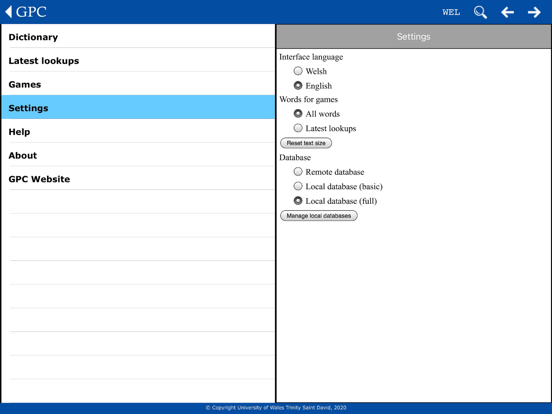Open the Dictionary menu item

click(x=138, y=36)
